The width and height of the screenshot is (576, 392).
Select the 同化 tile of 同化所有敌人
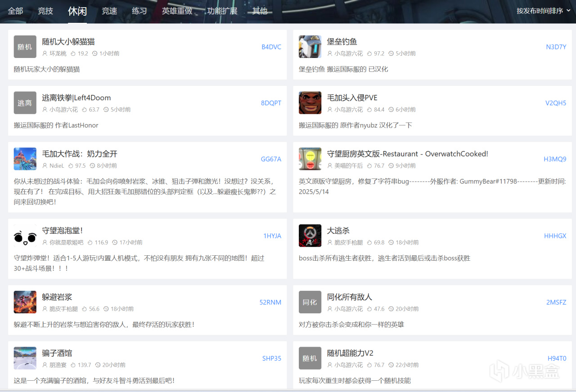pos(310,302)
